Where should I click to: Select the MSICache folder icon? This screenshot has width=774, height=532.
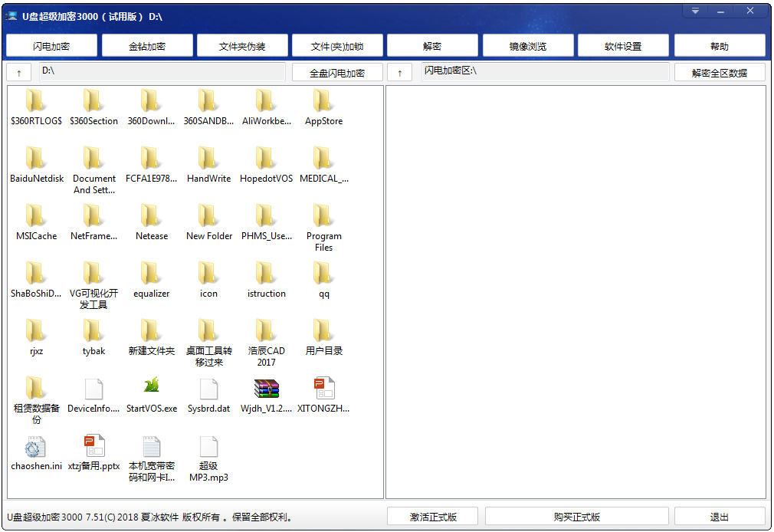[x=36, y=216]
